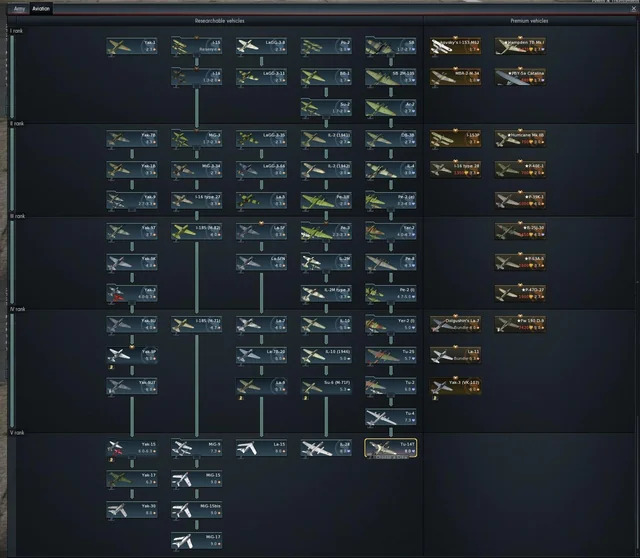
Task: Expand the Pe-2 (e) bomber group
Action: click(391, 201)
